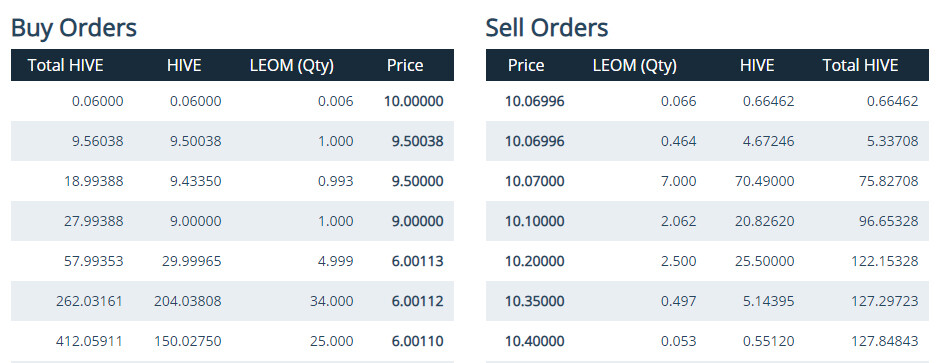
Task: Click the Sell Orders LEOM (Qty) column header
Action: pyautogui.click(x=634, y=66)
